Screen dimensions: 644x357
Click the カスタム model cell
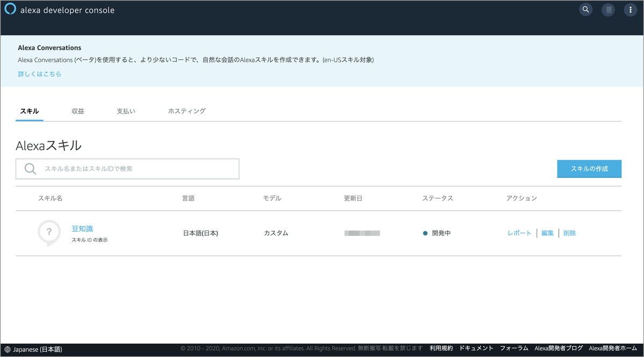point(276,233)
